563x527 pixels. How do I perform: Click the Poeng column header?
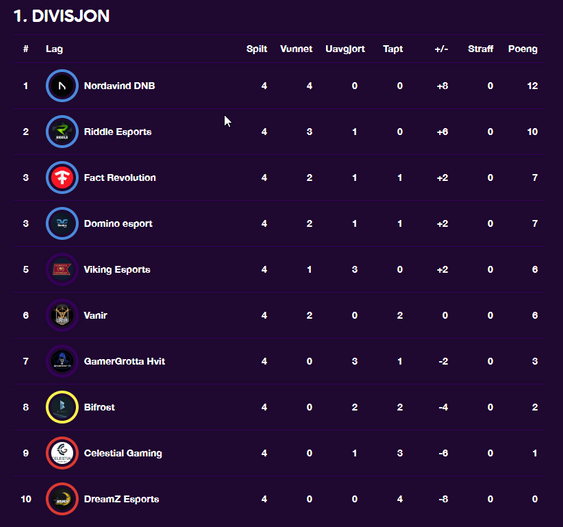[x=523, y=49]
